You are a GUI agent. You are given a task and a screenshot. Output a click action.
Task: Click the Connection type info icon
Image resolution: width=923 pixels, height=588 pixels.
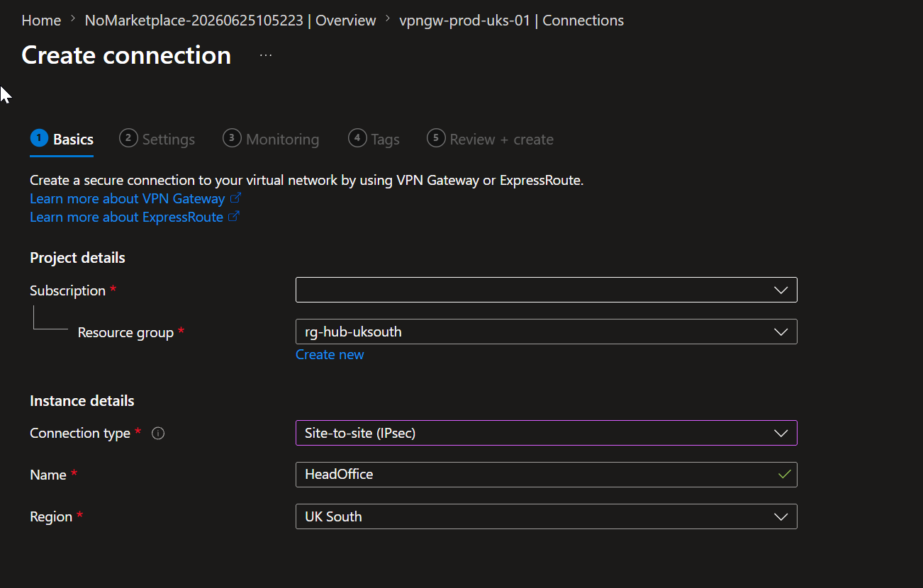coord(158,433)
